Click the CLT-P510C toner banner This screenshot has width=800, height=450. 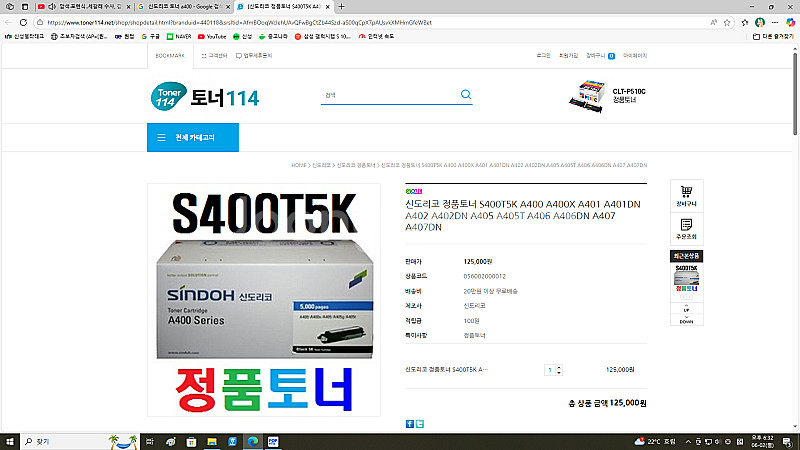tap(607, 95)
